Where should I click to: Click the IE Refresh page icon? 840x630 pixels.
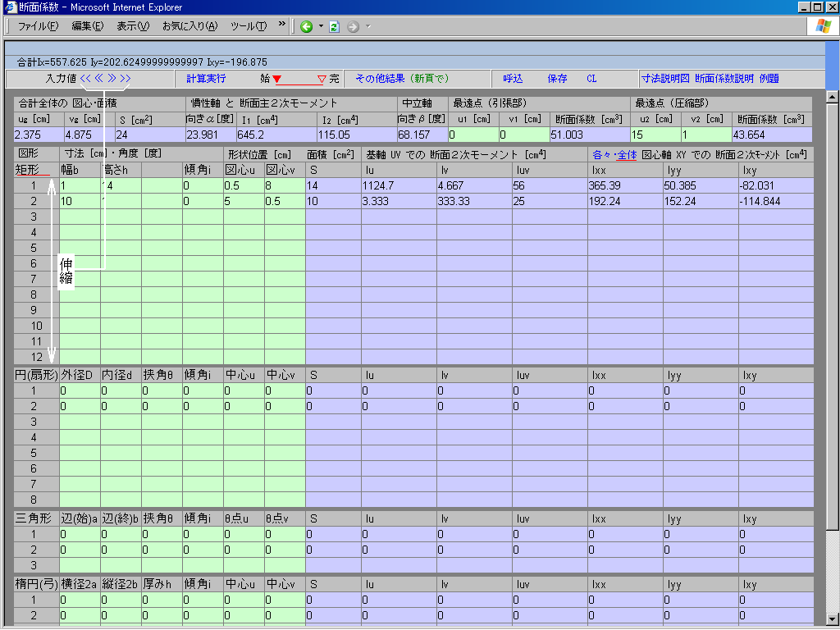click(x=334, y=26)
